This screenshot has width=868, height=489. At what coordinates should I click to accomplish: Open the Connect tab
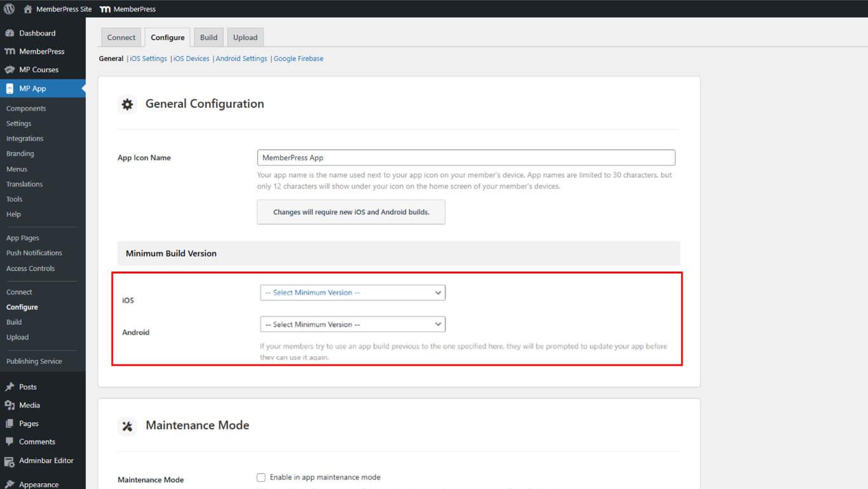121,38
